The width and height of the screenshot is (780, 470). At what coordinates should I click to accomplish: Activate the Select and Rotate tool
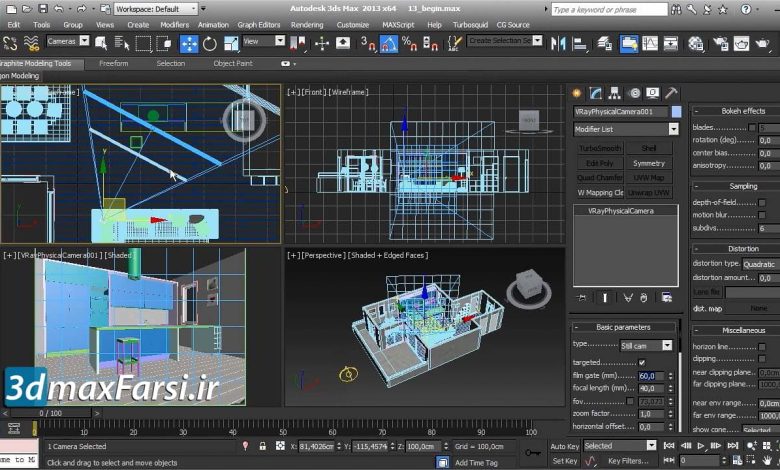pyautogui.click(x=209, y=44)
